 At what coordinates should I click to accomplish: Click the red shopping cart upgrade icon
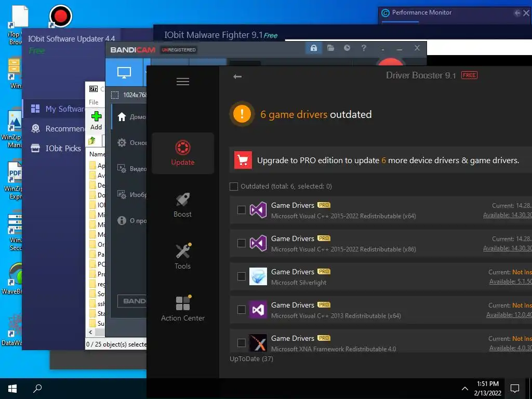click(243, 160)
